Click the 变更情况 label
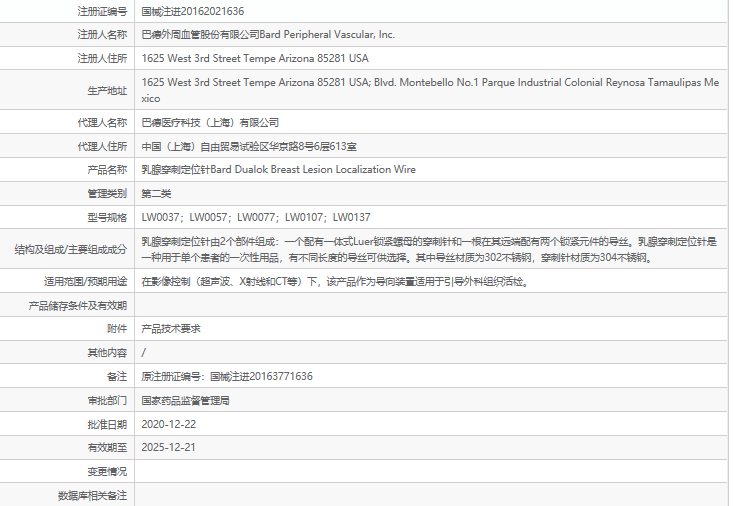The height and width of the screenshot is (506, 733). tap(107, 471)
